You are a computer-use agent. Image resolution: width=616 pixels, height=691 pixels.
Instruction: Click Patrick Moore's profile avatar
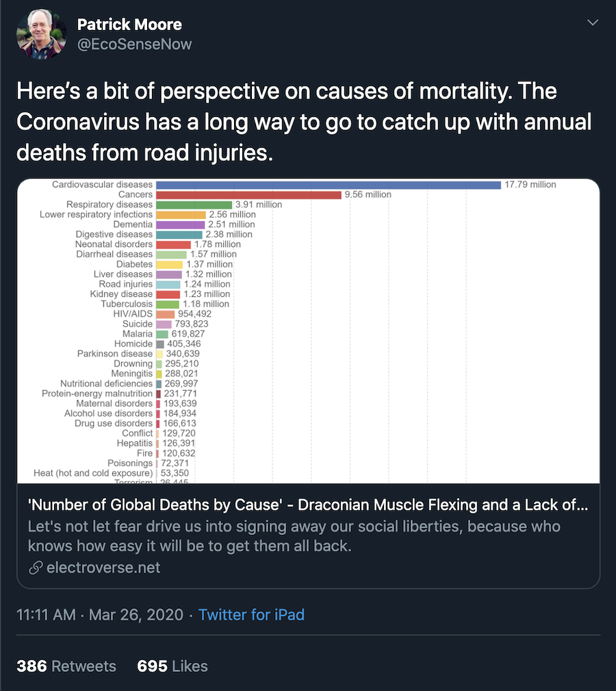click(x=42, y=34)
